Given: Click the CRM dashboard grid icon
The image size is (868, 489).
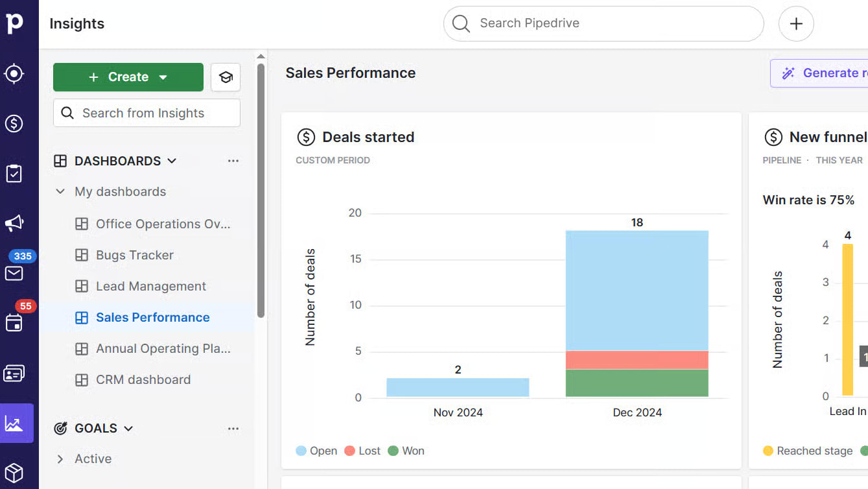Looking at the screenshot, I should click(x=82, y=380).
